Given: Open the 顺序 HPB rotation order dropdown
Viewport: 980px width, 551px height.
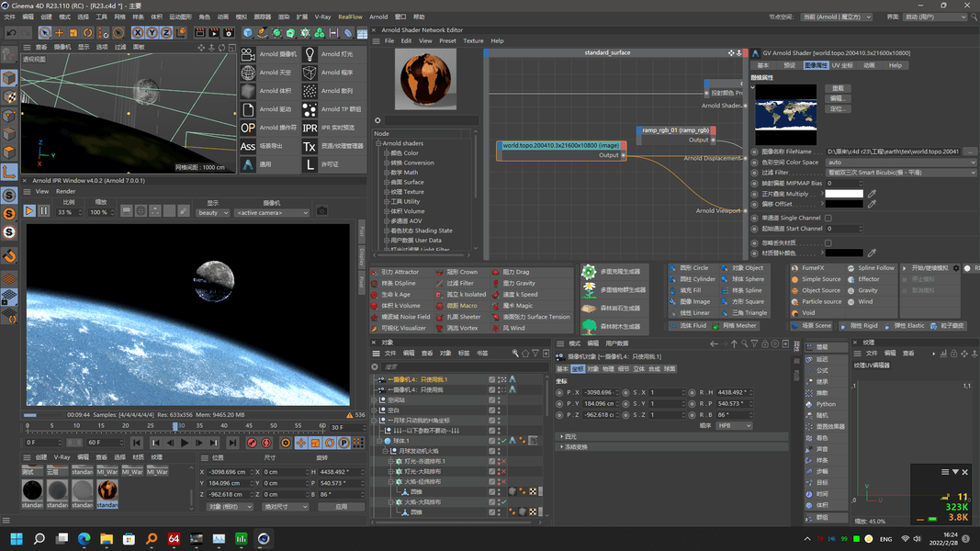Looking at the screenshot, I should [734, 425].
